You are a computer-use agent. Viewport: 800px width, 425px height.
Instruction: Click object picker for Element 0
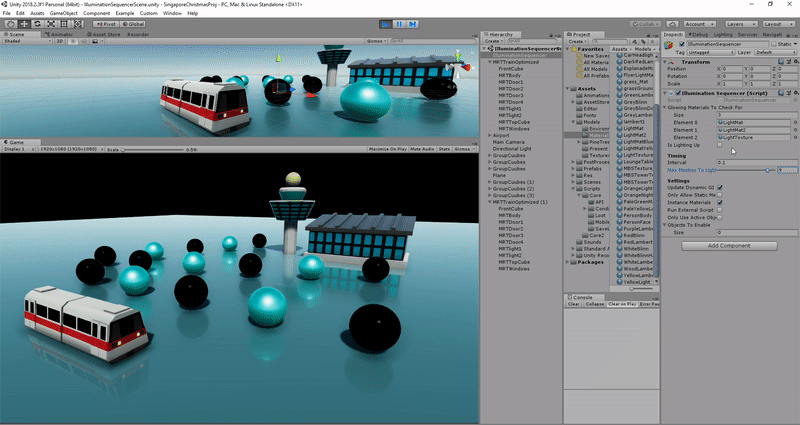795,122
